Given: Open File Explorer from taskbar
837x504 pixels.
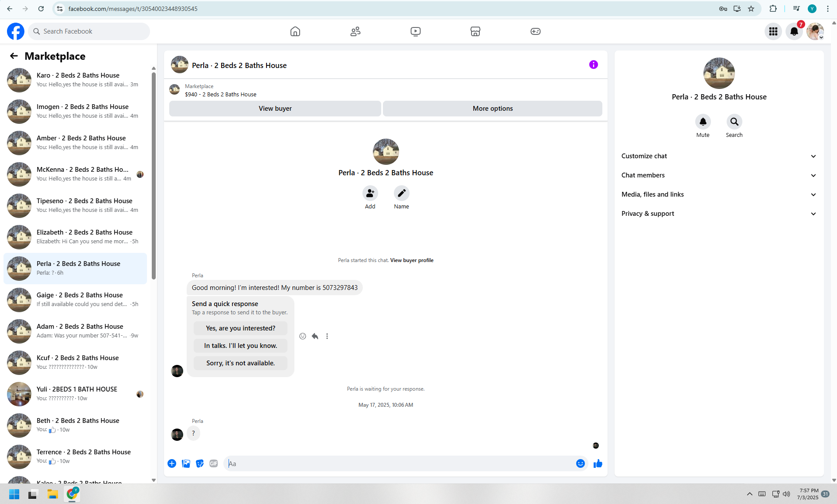Looking at the screenshot, I should tap(53, 494).
